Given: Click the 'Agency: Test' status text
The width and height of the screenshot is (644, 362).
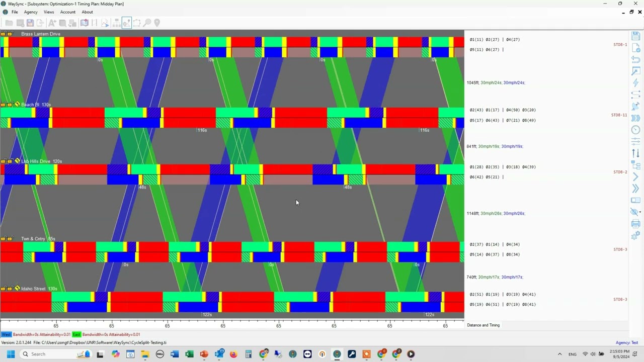Looking at the screenshot, I should [x=627, y=343].
